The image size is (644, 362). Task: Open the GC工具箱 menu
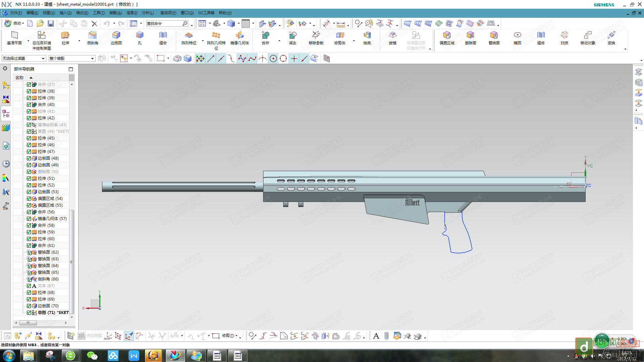[206, 13]
